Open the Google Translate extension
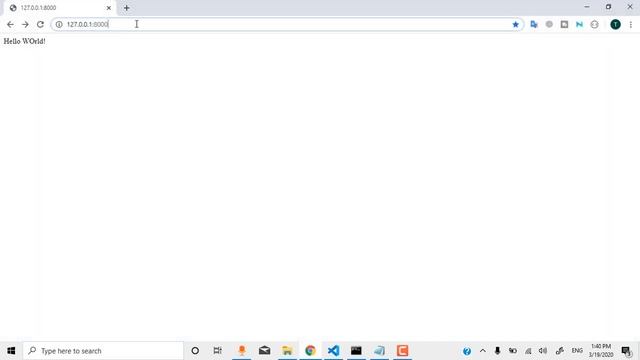 point(534,24)
